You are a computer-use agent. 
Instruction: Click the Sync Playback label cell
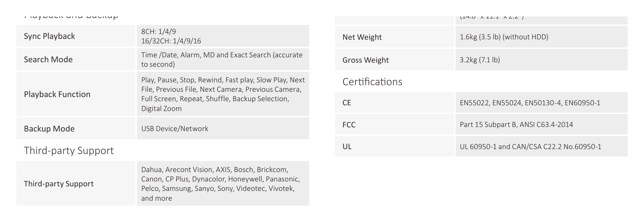[x=76, y=36]
